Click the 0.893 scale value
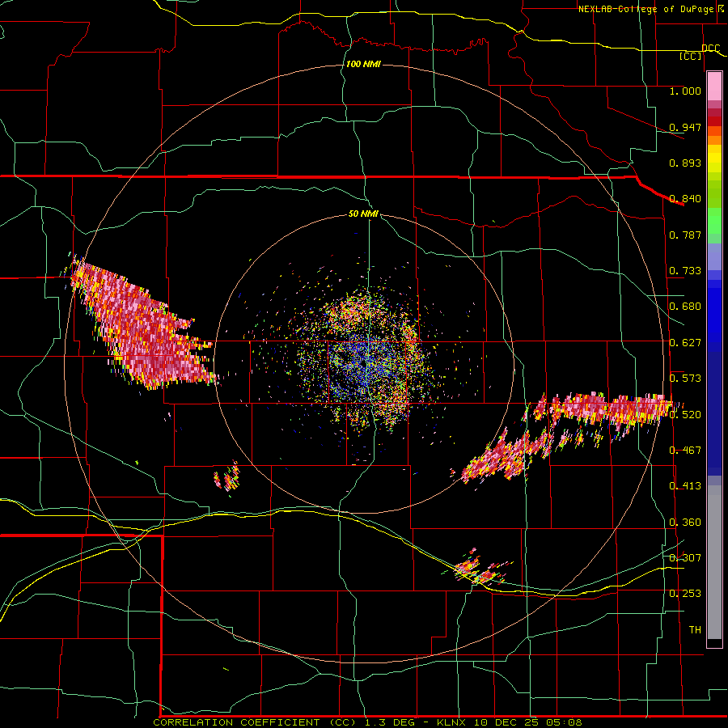728x728 pixels. pyautogui.click(x=685, y=163)
